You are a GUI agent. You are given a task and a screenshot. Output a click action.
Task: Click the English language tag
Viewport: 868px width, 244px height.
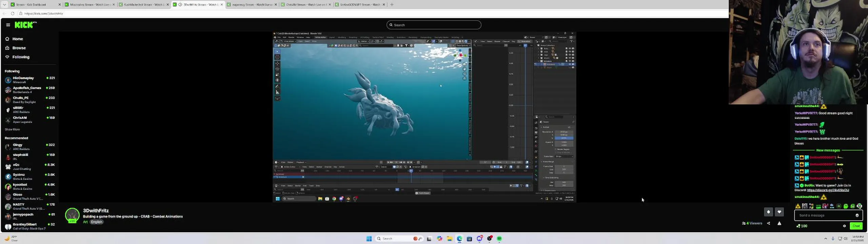click(96, 222)
